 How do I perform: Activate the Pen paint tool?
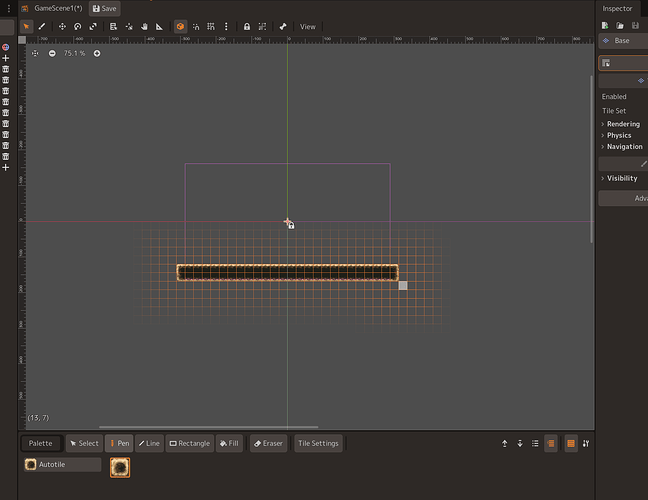point(119,443)
